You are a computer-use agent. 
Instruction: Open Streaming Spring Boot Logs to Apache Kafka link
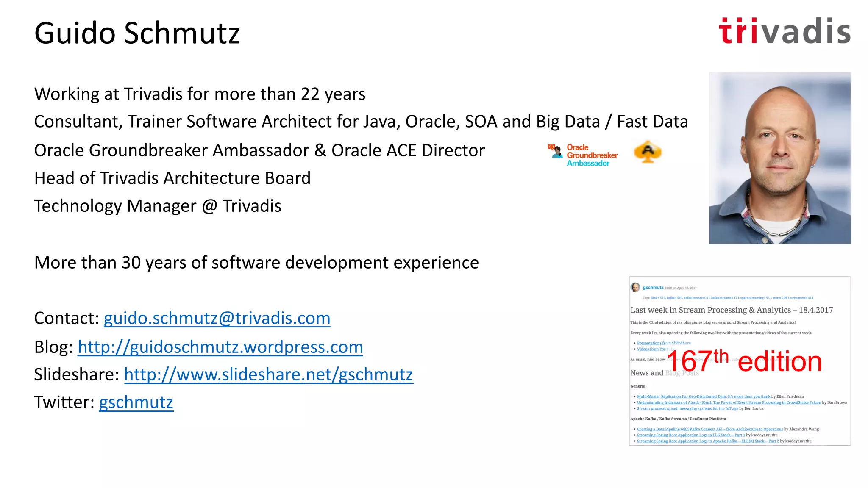click(x=707, y=441)
